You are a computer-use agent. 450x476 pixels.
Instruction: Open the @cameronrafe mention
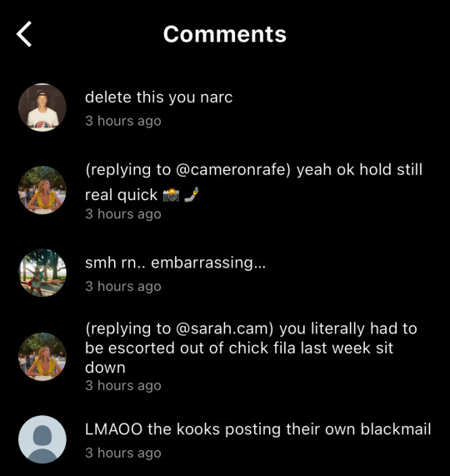click(x=232, y=169)
